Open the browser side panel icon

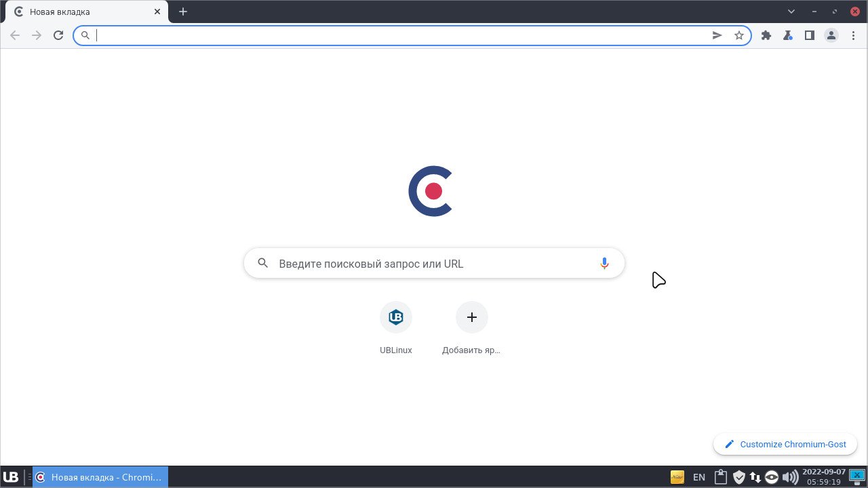[x=809, y=35]
